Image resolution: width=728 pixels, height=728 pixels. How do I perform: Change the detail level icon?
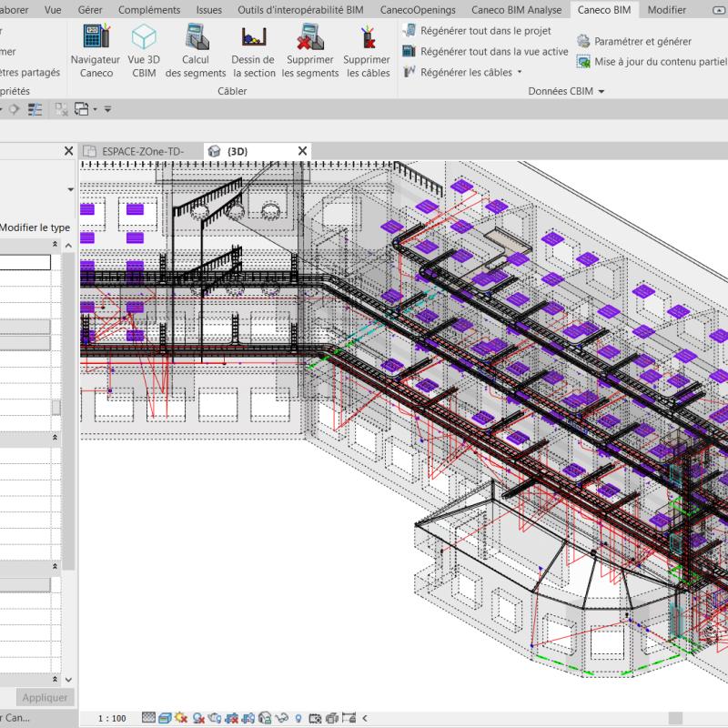(148, 718)
